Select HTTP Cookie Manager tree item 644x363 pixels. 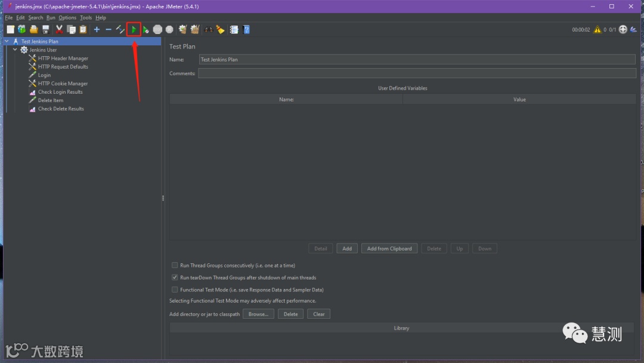coord(63,84)
